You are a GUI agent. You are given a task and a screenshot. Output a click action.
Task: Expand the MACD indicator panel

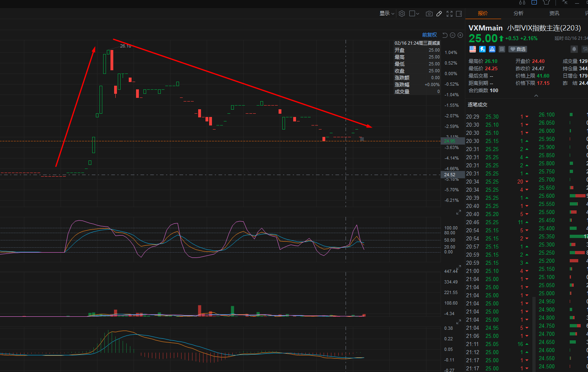pos(459,322)
